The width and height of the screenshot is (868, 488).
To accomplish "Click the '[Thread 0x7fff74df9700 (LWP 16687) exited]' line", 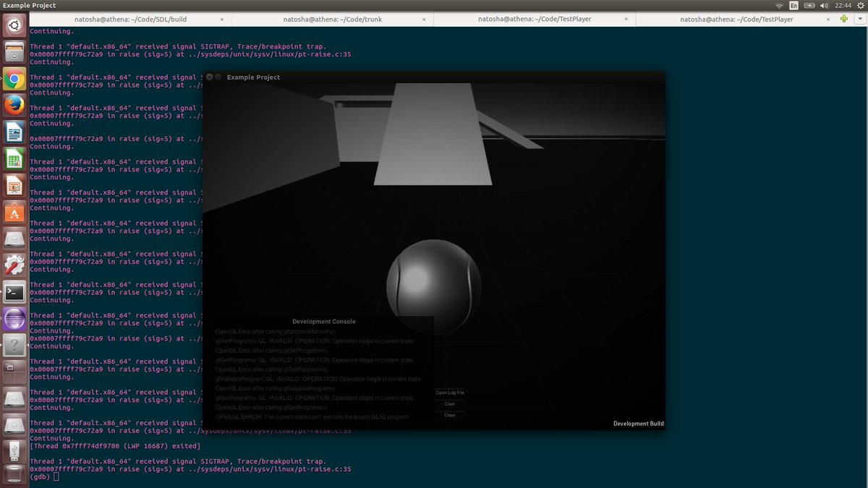I will pos(115,446).
